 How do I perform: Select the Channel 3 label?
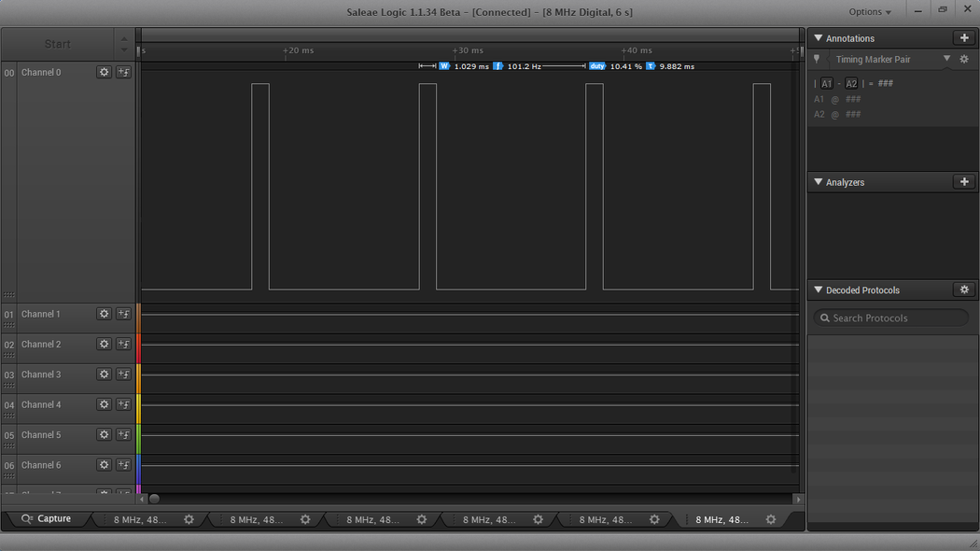(41, 374)
